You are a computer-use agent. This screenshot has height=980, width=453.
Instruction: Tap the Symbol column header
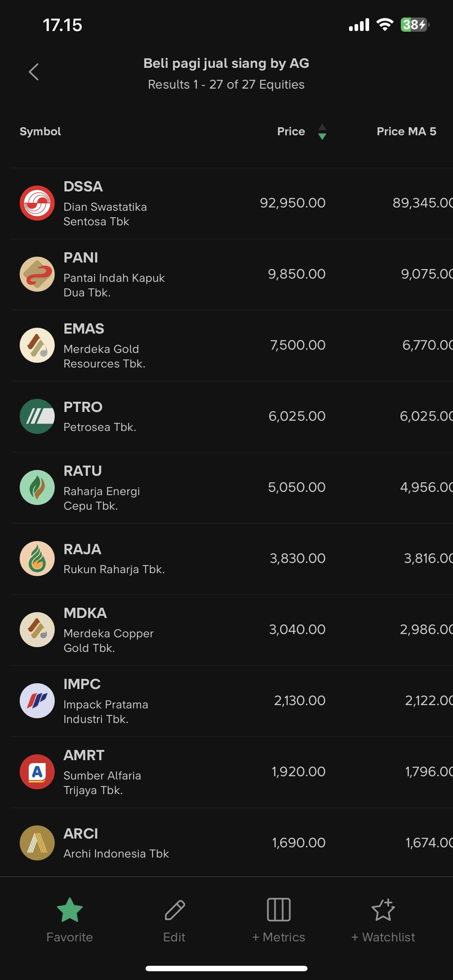(x=40, y=132)
